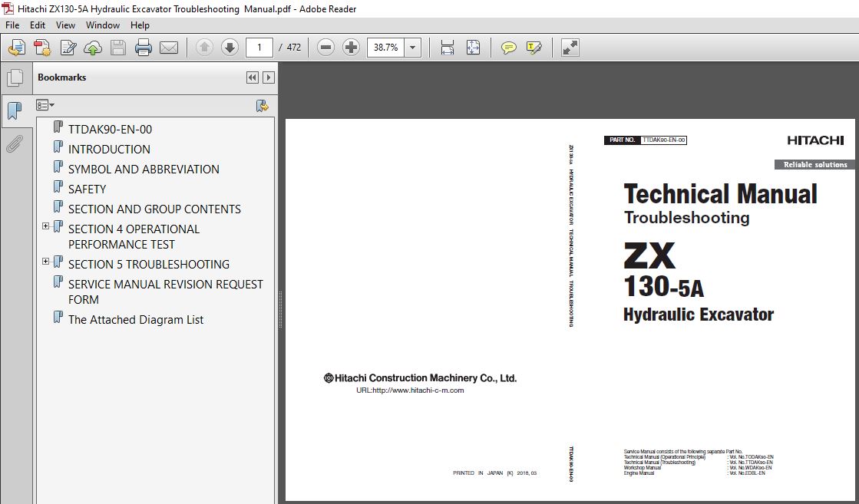Screen dimensions: 859x504
Task: Go to next page arrow
Action: (x=230, y=48)
